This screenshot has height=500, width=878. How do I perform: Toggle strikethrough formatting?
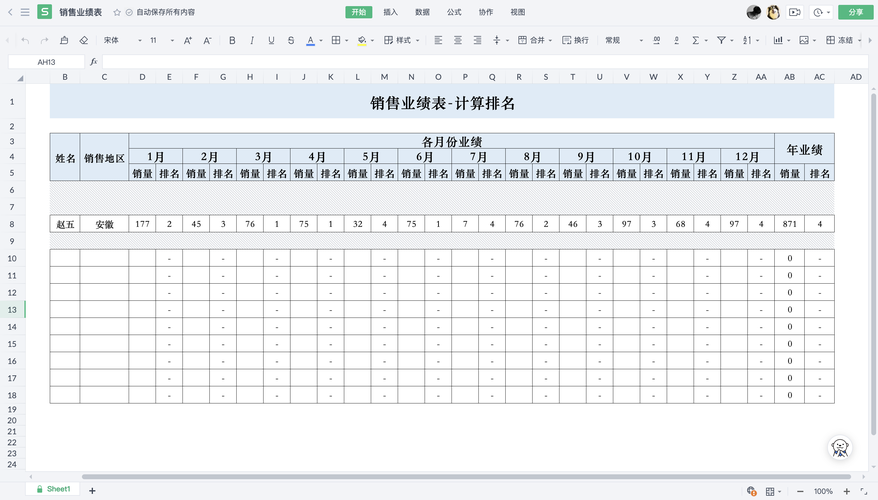291,40
